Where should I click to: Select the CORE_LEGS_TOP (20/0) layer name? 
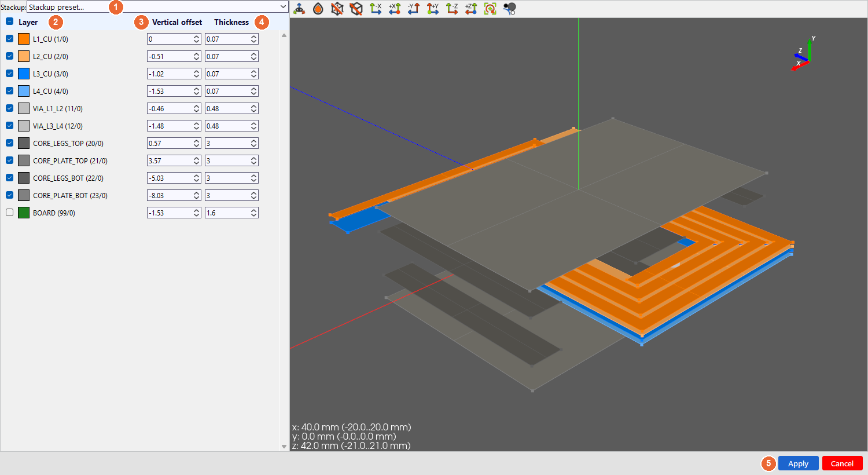(x=68, y=143)
